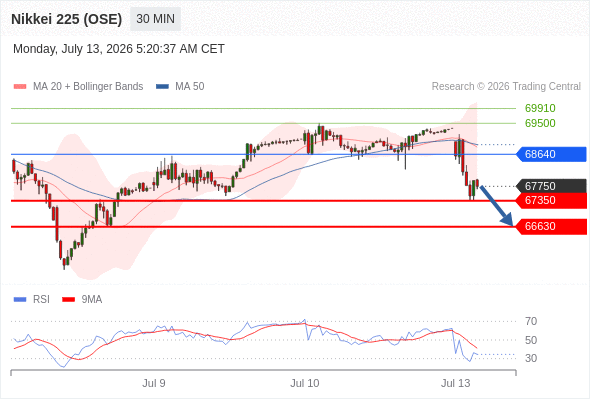The image size is (590, 400).
Task: Select the 67350 red support tag
Action: (x=551, y=201)
